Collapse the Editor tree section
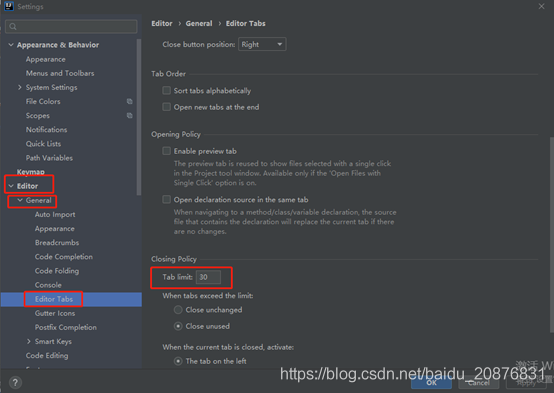 pos(11,186)
